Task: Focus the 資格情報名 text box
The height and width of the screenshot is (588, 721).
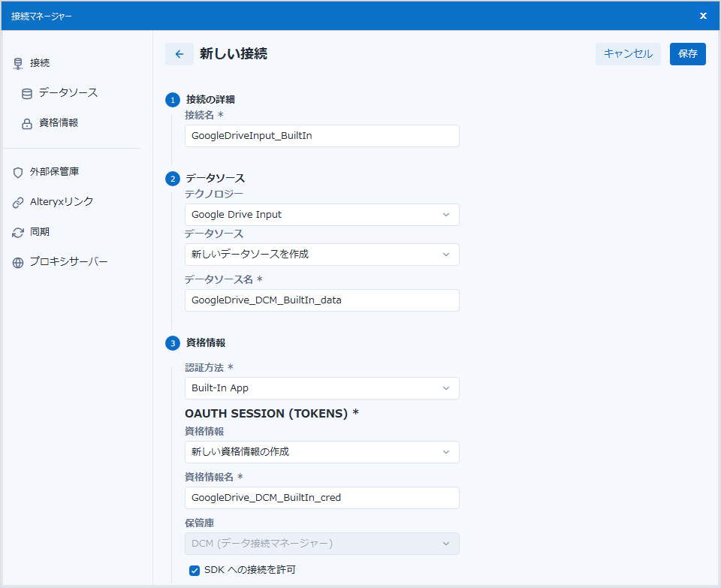Action: click(x=321, y=498)
